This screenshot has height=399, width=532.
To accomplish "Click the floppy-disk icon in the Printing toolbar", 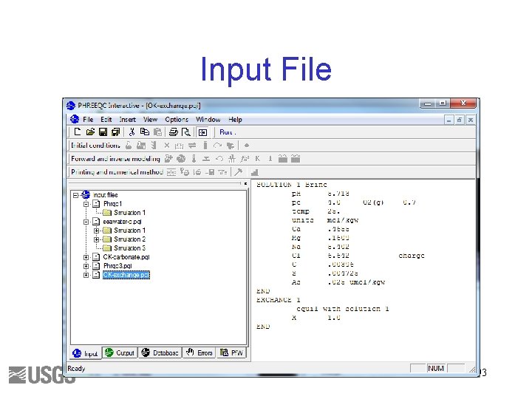I will click(210, 172).
